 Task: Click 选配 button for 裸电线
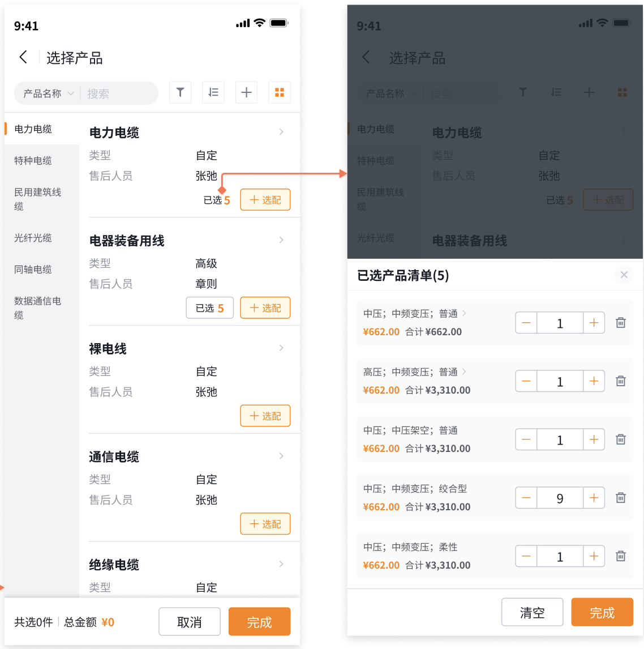(x=265, y=416)
